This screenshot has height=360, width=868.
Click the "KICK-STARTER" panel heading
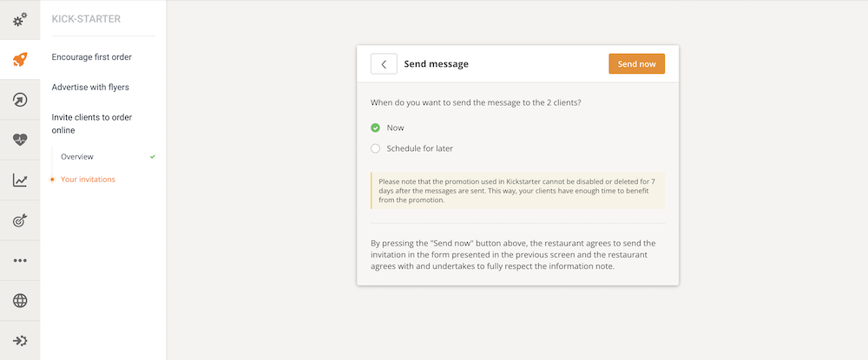[86, 19]
